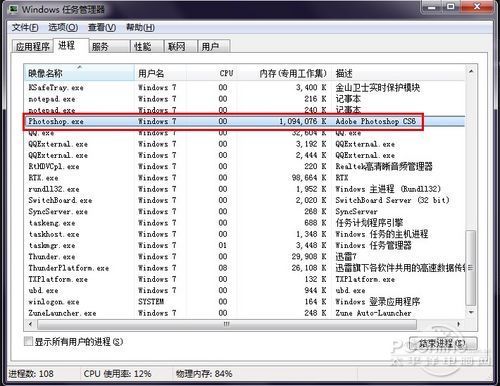Sort by 映像名称 column header

[x=79, y=73]
